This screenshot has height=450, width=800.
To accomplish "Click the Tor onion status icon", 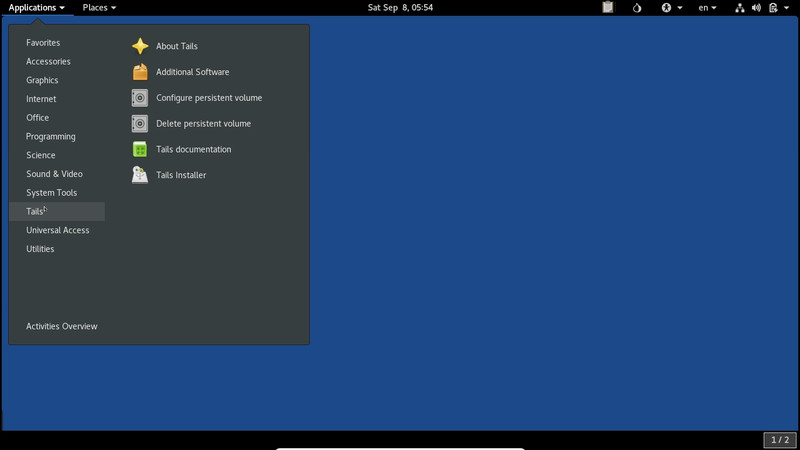I will (x=637, y=8).
